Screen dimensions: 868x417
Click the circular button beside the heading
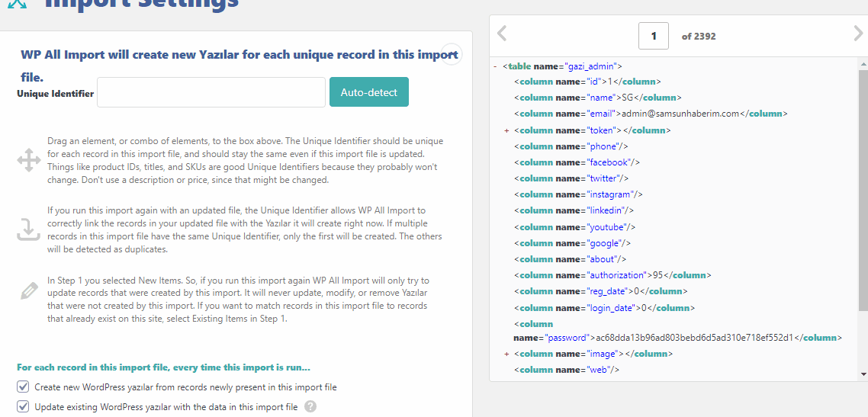[x=451, y=54]
